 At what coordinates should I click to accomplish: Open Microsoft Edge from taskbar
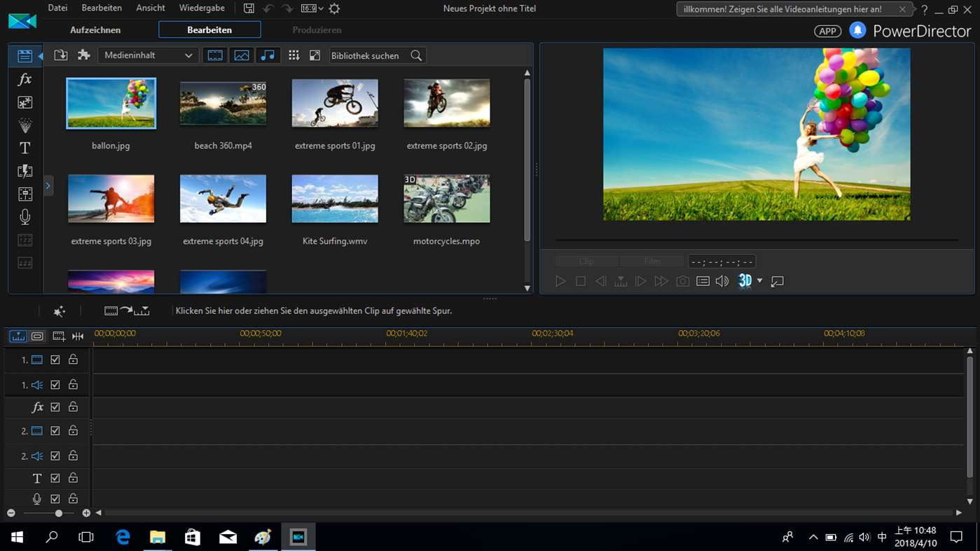[x=123, y=537]
